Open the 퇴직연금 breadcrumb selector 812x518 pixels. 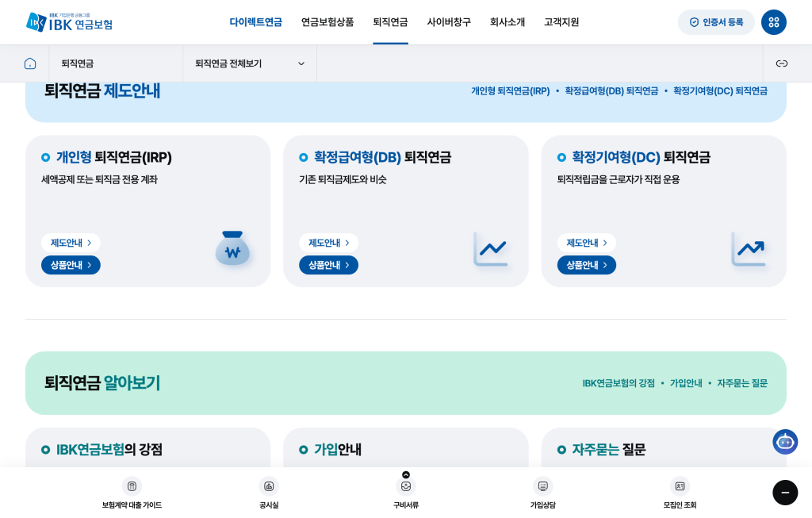coord(116,63)
